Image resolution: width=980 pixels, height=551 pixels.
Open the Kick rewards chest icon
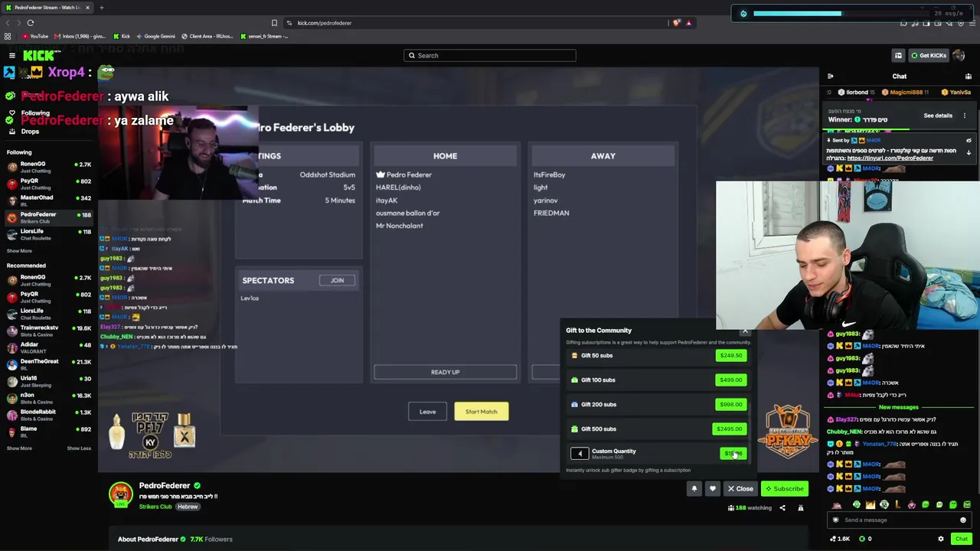tap(898, 55)
